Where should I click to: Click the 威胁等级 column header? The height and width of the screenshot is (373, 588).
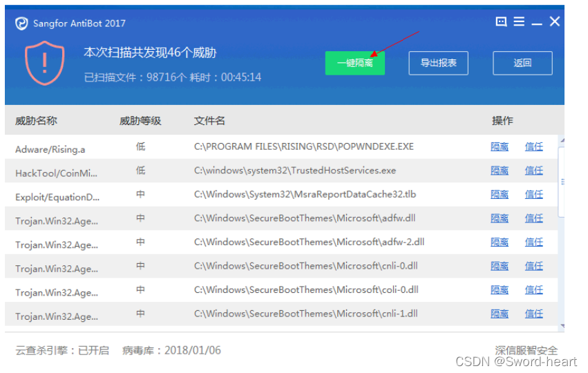[x=140, y=121]
